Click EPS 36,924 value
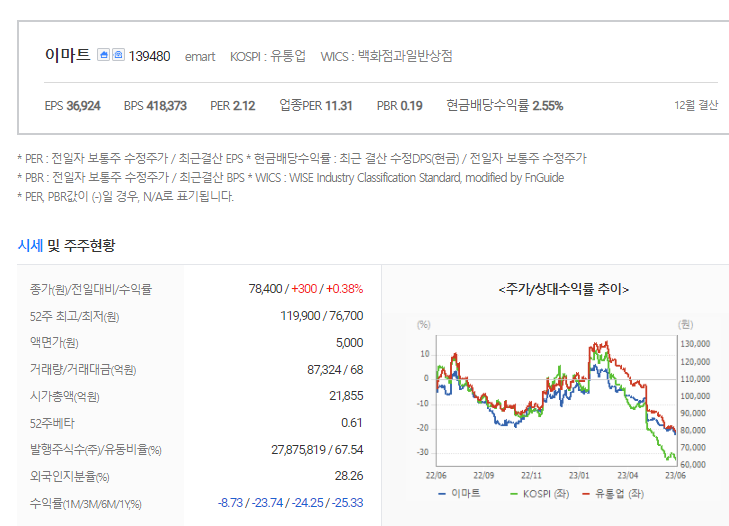 73,106
